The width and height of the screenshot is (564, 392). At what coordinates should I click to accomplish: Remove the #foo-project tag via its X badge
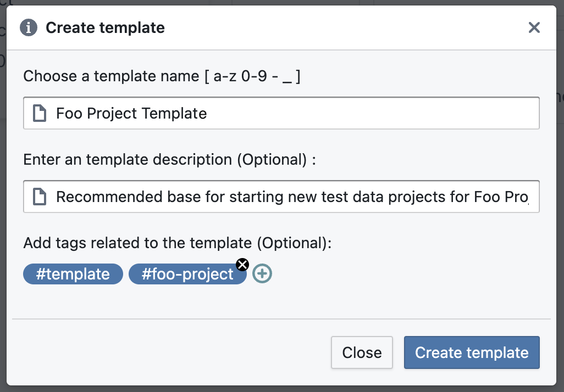click(242, 265)
